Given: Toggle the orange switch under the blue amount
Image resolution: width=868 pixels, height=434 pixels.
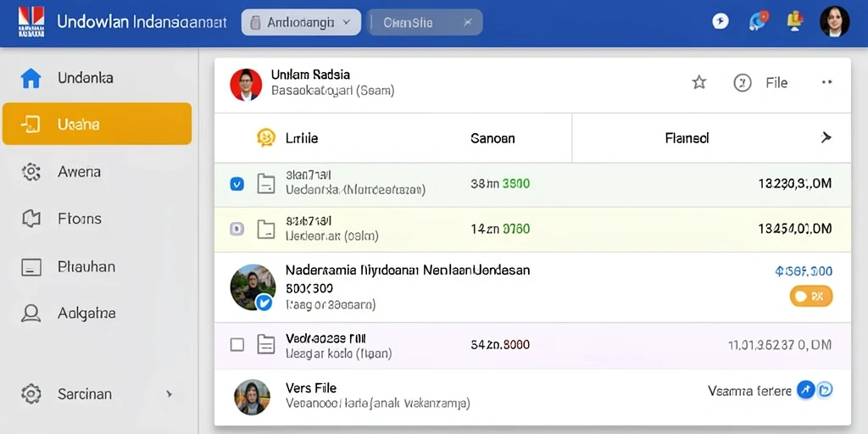Looking at the screenshot, I should point(811,296).
